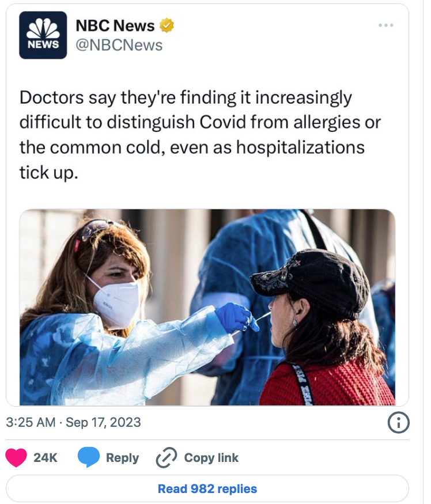Open Read 982 replies button
The width and height of the screenshot is (431, 504).
point(207,488)
